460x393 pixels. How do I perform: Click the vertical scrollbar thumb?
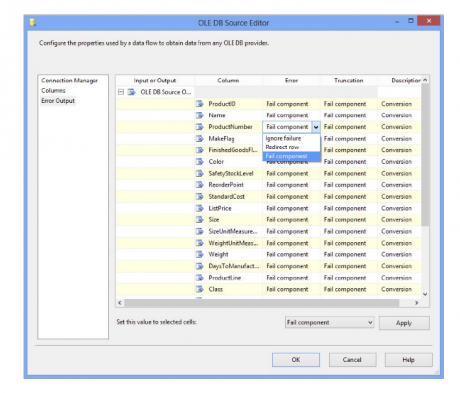pyautogui.click(x=425, y=155)
